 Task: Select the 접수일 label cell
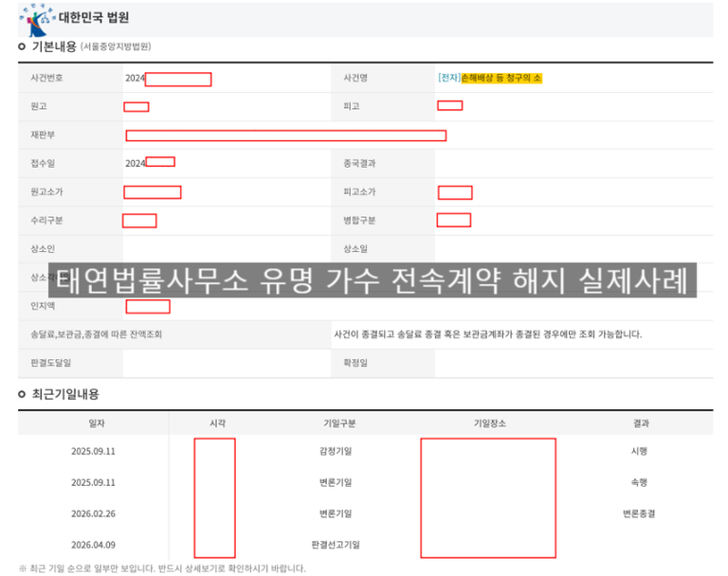43,164
